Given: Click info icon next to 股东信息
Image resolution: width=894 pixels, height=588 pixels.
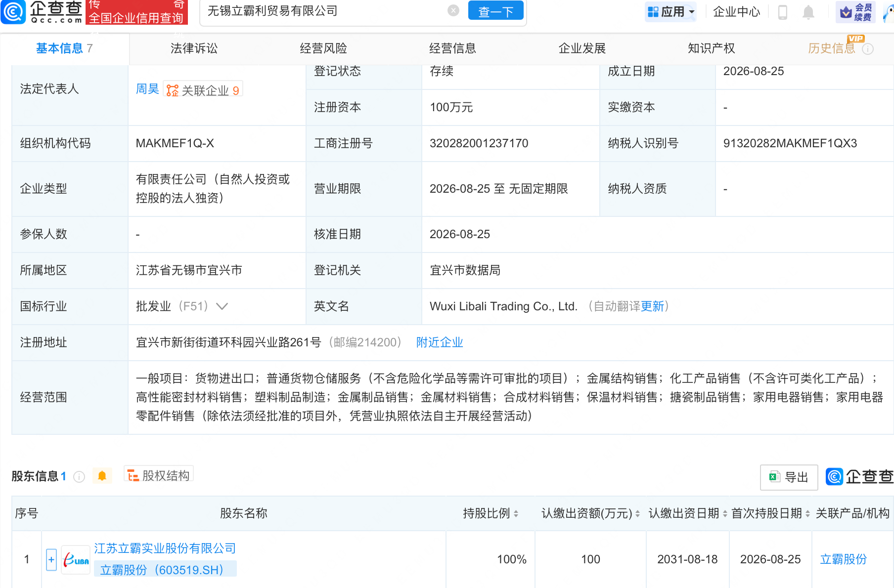Looking at the screenshot, I should (x=79, y=476).
